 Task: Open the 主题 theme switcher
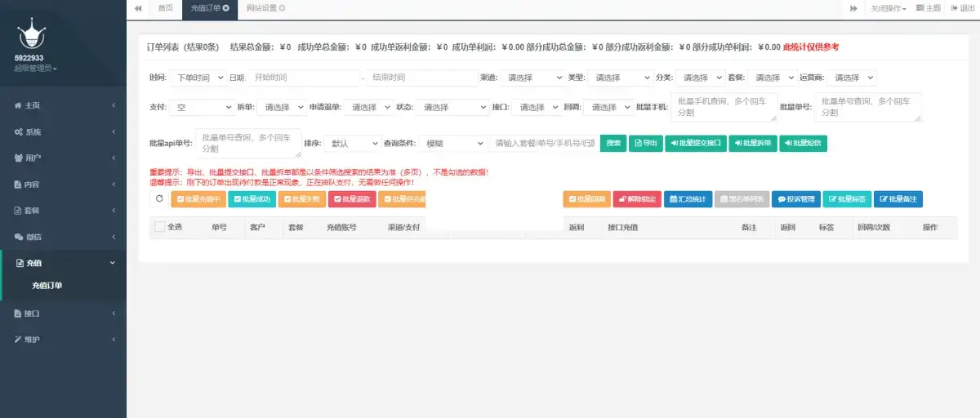(x=929, y=8)
